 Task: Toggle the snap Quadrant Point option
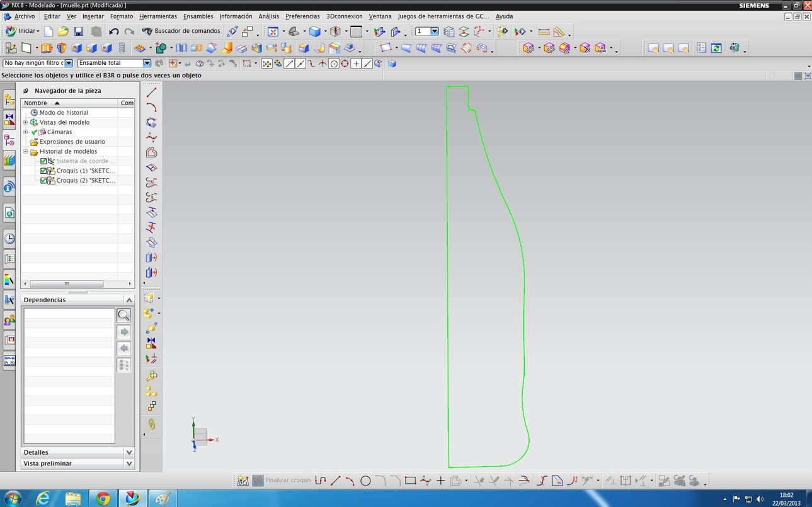[345, 64]
